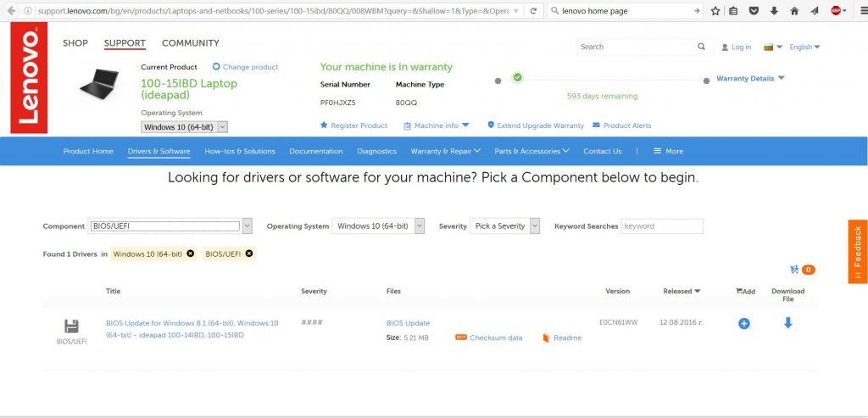Screen dimensions: 868x418
Task: Expand Parts & Accessories menu
Action: tap(532, 151)
